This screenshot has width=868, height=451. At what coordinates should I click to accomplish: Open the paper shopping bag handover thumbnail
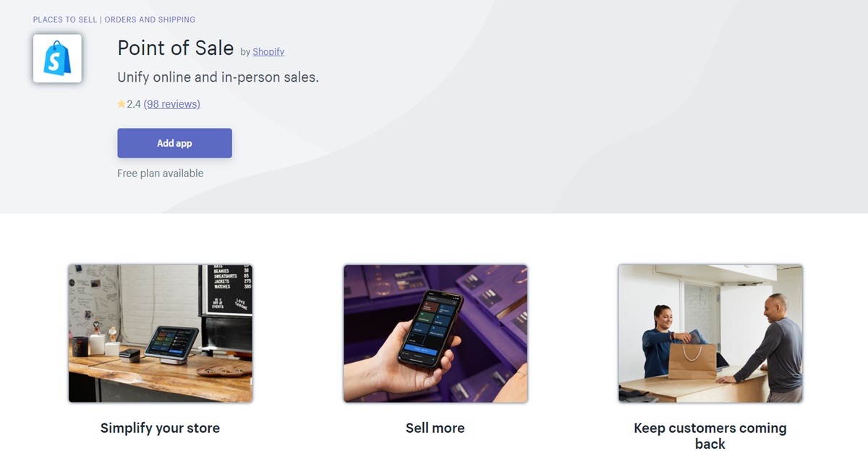(710, 333)
